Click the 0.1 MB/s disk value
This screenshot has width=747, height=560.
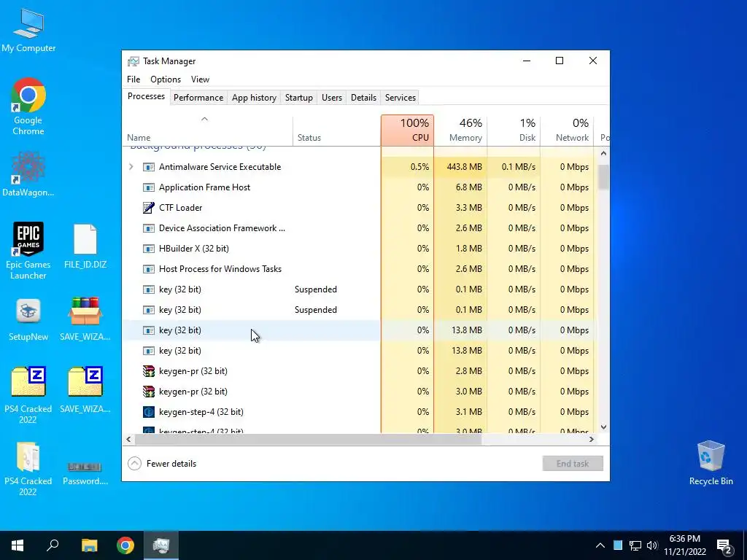click(519, 167)
